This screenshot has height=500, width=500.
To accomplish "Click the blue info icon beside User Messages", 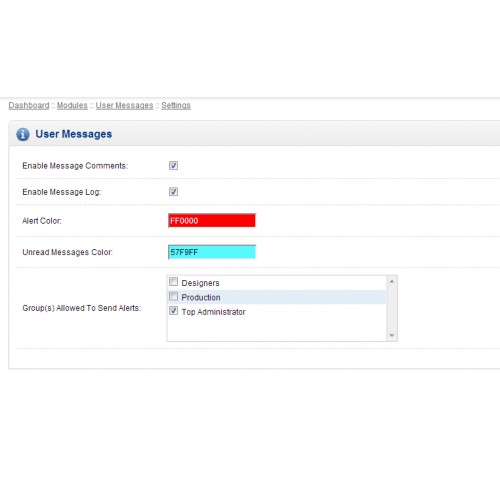I will tap(23, 134).
